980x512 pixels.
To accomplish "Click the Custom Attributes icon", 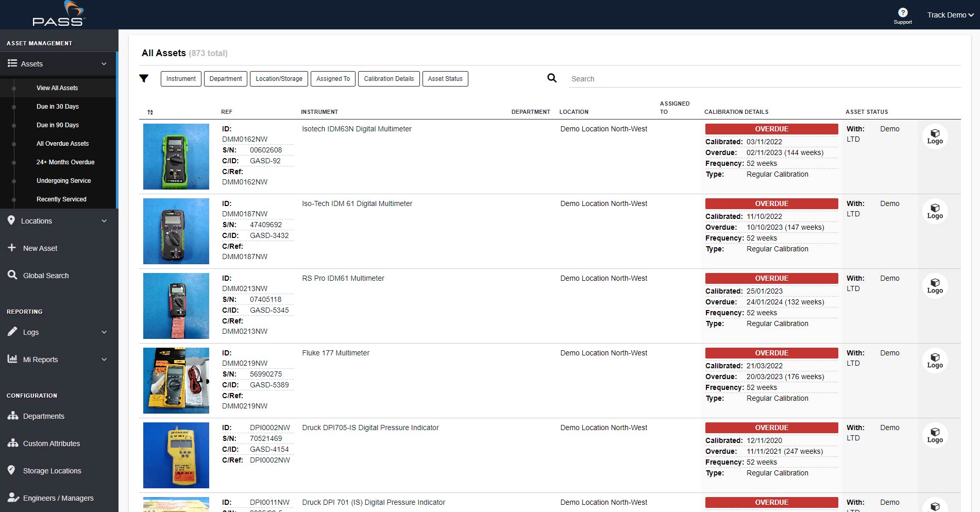I will click(x=13, y=443).
